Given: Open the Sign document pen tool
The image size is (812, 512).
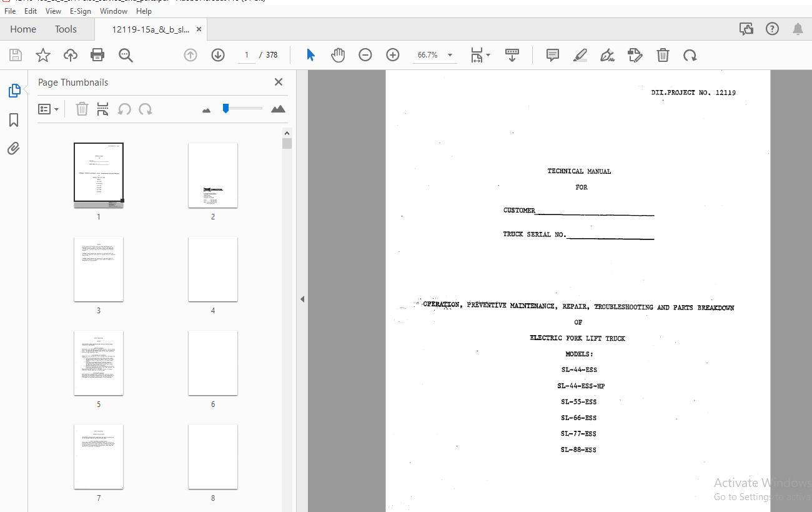Looking at the screenshot, I should tap(608, 55).
